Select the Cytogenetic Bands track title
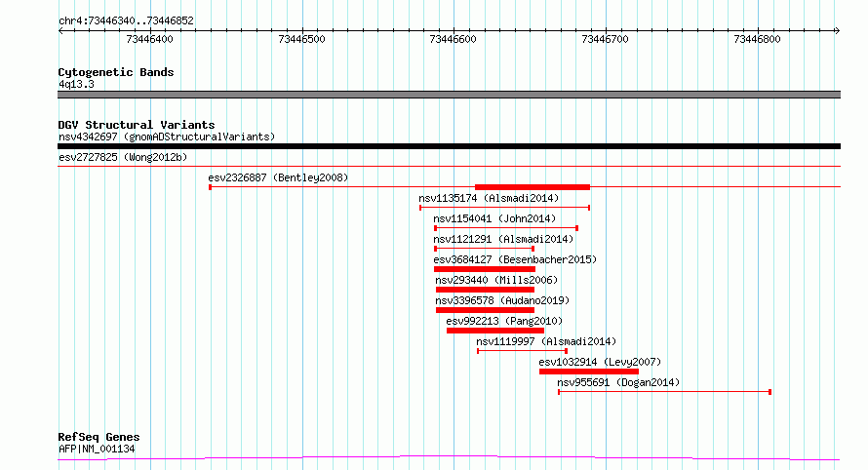The height and width of the screenshot is (470, 868). tap(116, 72)
